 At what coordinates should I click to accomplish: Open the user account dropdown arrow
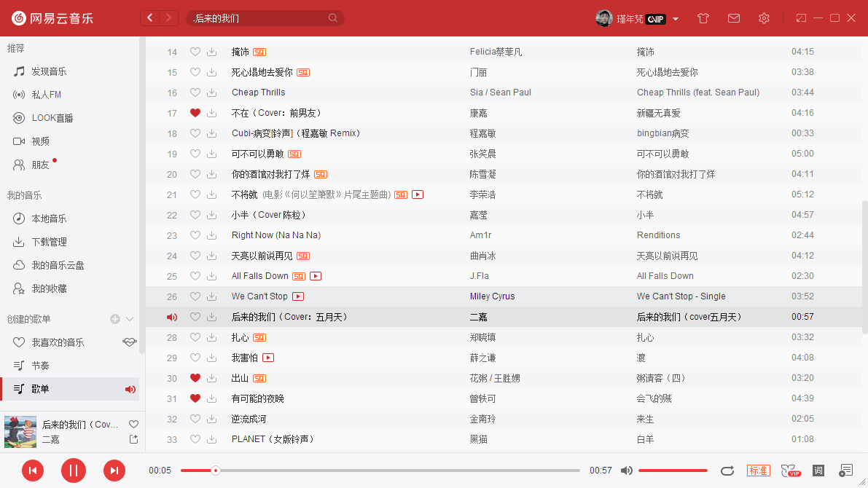pos(676,19)
